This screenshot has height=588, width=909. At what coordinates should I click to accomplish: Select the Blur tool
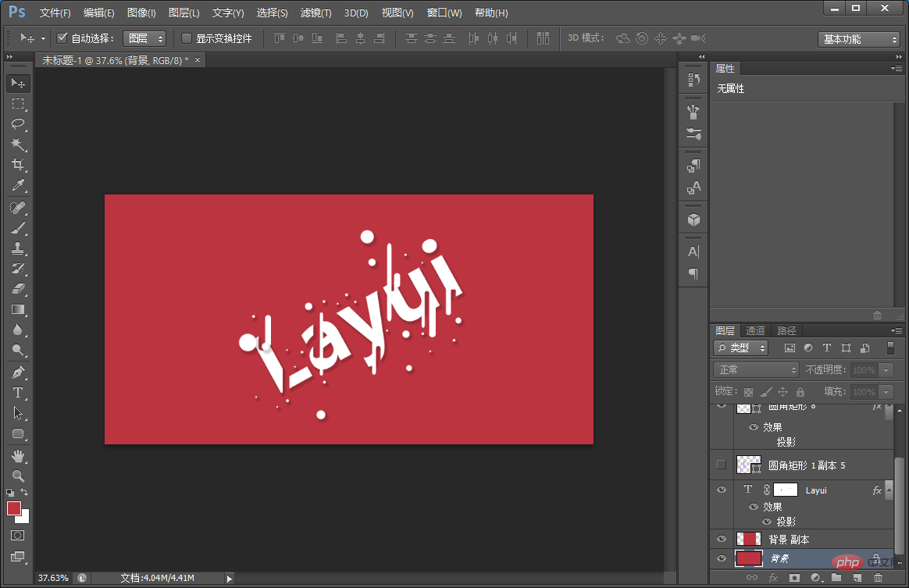click(x=18, y=330)
